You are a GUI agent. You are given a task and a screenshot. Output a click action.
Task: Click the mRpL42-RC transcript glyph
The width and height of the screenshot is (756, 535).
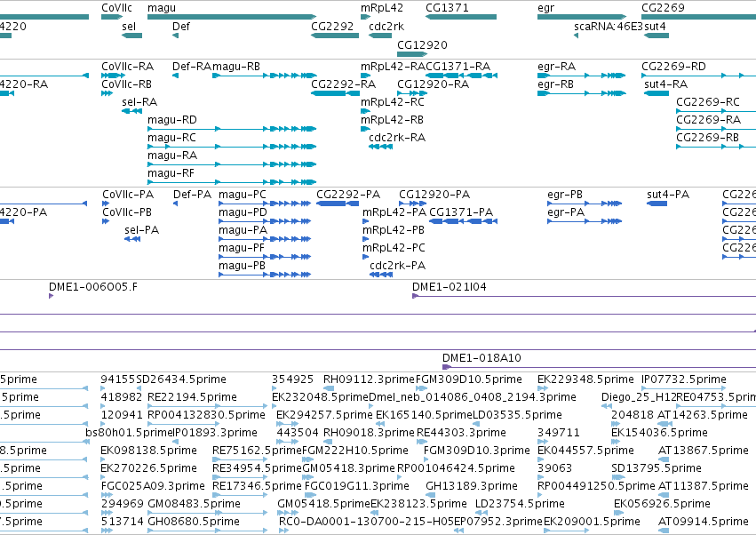(x=365, y=111)
